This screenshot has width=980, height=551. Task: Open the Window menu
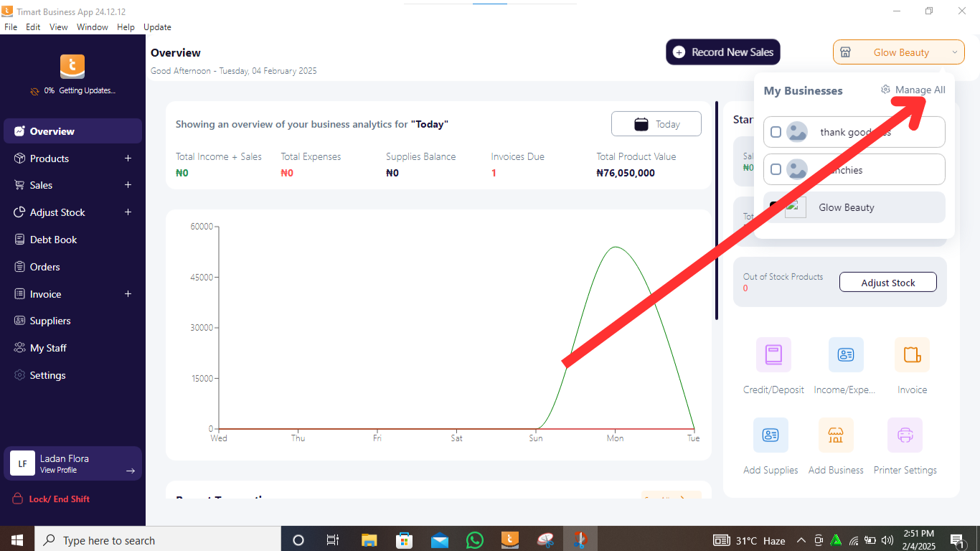tap(93, 27)
